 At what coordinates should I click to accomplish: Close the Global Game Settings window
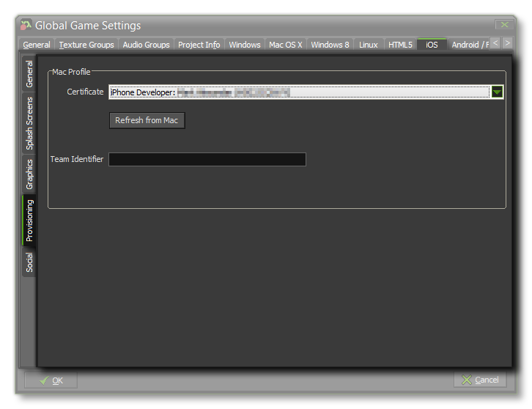click(503, 25)
